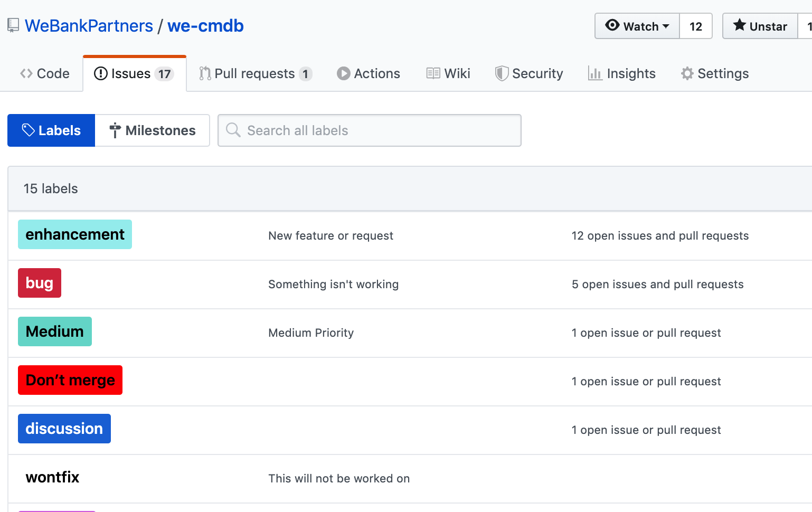The width and height of the screenshot is (812, 512).
Task: Click the Insights graph icon
Action: click(595, 74)
